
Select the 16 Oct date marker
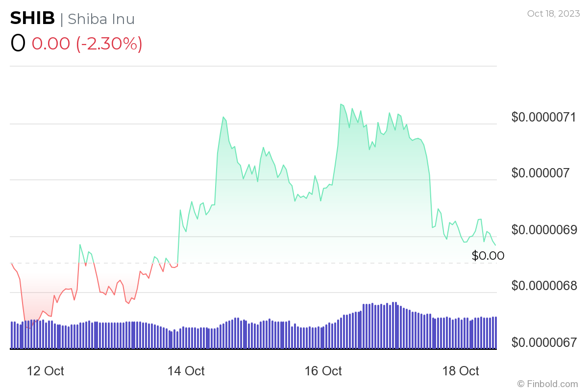[x=323, y=371]
